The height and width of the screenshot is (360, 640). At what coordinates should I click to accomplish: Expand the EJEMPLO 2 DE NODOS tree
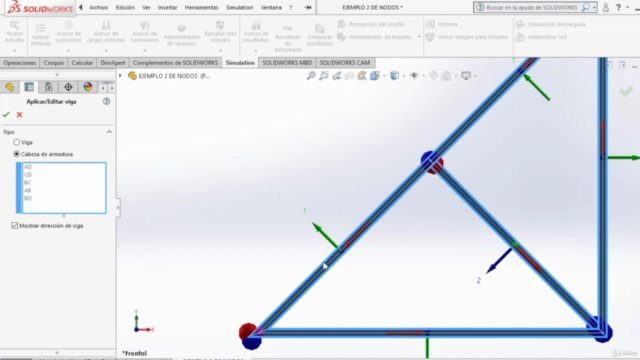(120, 76)
